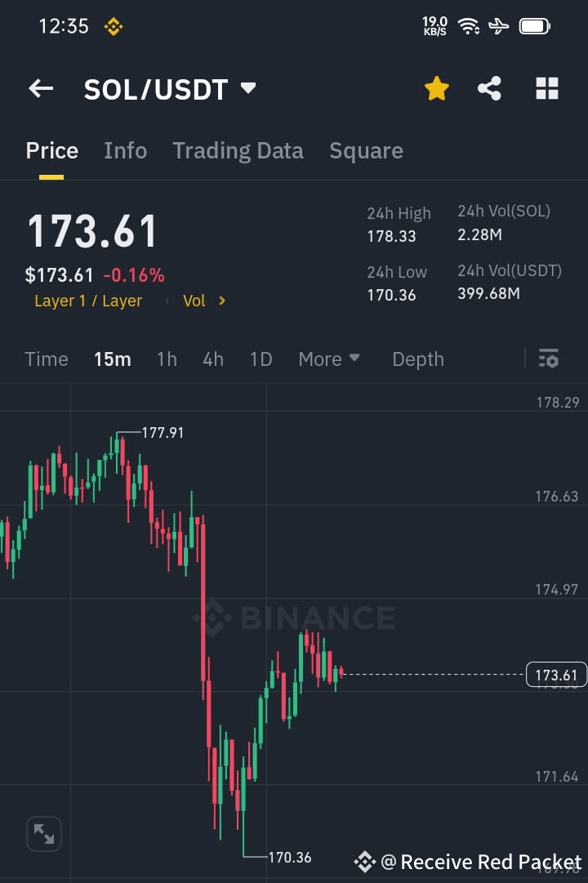The image size is (588, 883).
Task: Favorite SOL/USDT with the star icon
Action: tap(436, 88)
